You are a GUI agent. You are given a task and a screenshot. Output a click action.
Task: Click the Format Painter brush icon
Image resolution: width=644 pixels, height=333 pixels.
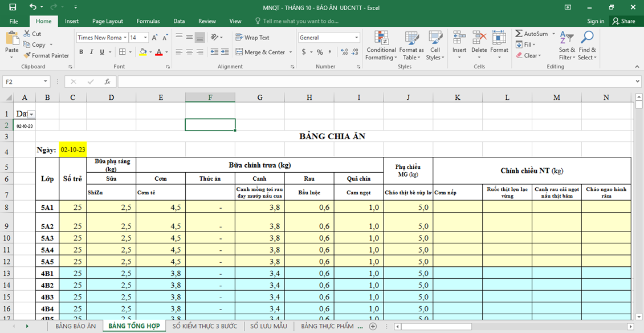coord(27,55)
